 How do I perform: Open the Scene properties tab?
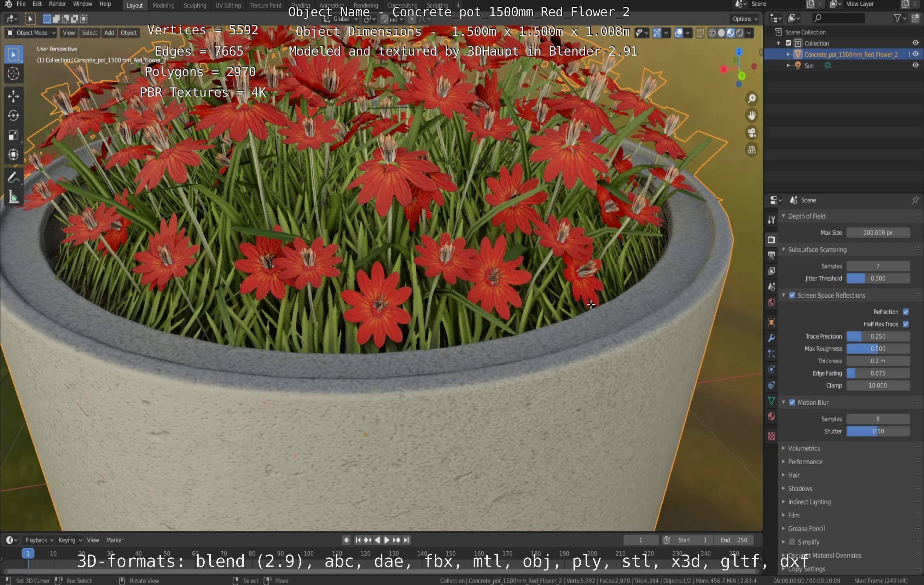(x=771, y=287)
